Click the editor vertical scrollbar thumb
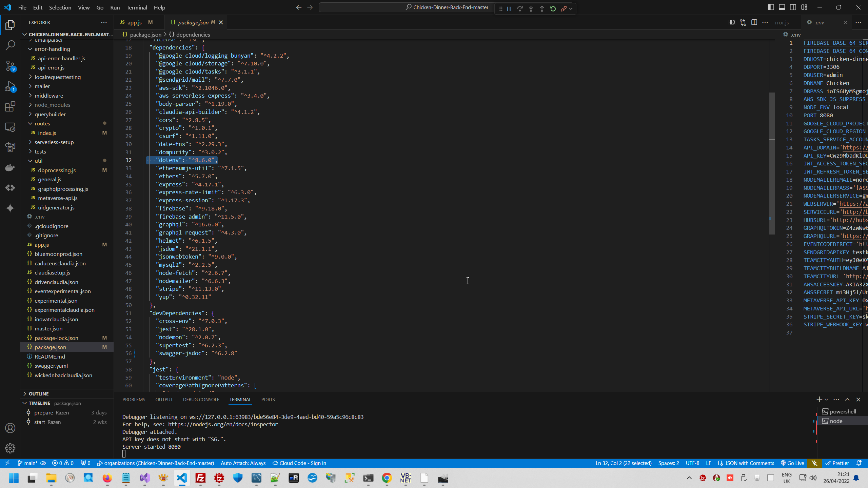This screenshot has height=488, width=868. point(772,163)
